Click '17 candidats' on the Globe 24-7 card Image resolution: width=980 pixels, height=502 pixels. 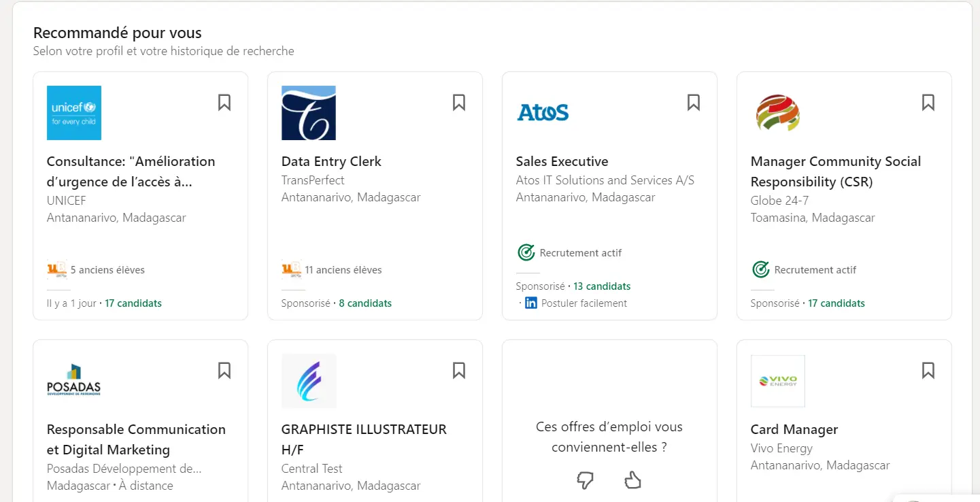[837, 303]
